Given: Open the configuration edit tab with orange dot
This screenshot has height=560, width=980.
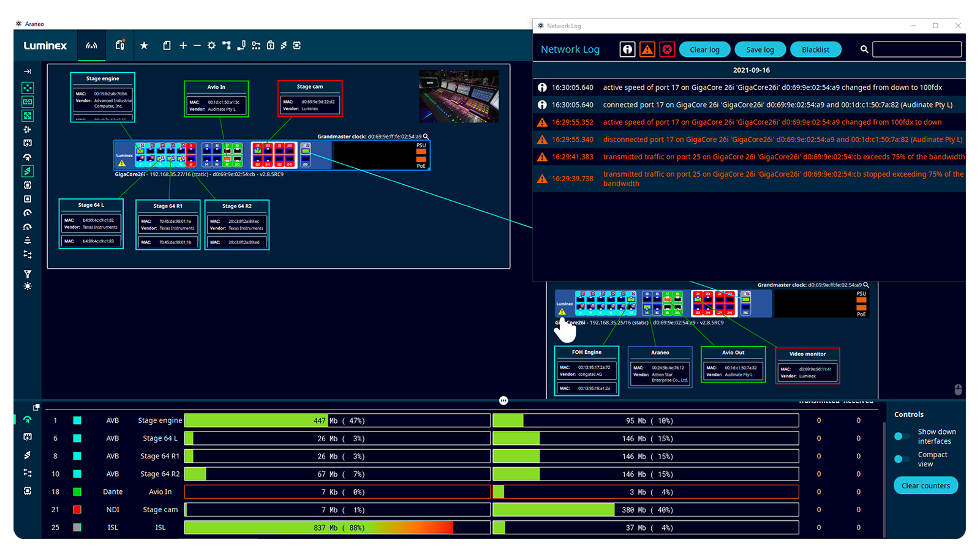Looking at the screenshot, I should tap(120, 46).
